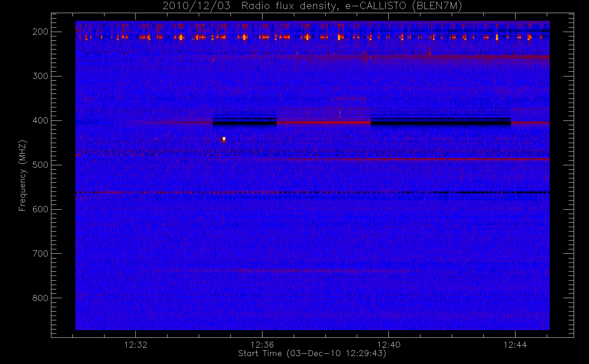
Task: Click the date "2010/12/03" in the title
Action: 197,6
